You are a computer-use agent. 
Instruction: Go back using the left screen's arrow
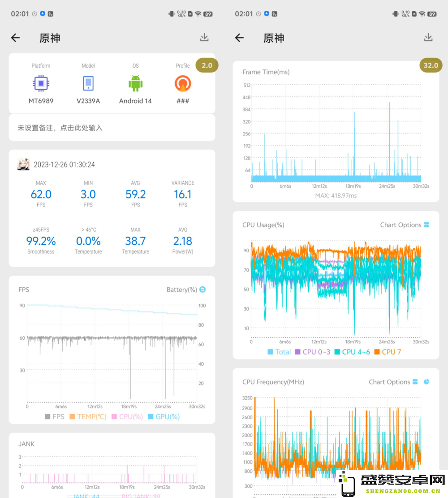[15, 38]
